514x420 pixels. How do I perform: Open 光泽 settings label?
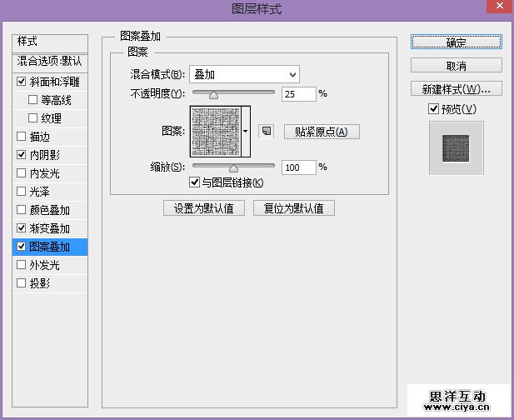[x=40, y=192]
